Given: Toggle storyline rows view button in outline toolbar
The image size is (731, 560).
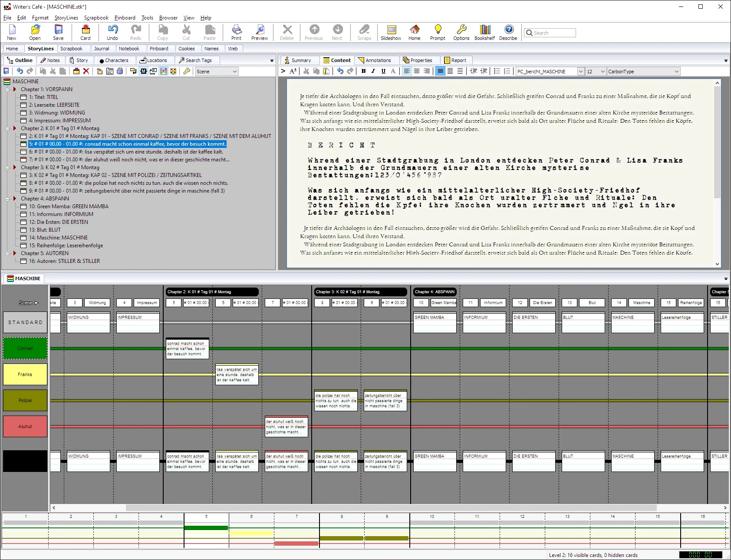Looking at the screenshot, I should click(x=163, y=71).
